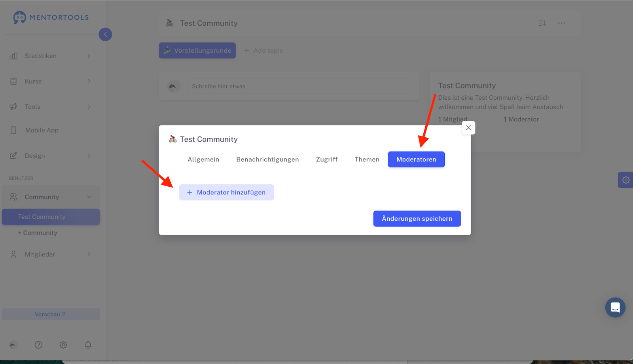The height and width of the screenshot is (364, 633).
Task: Switch to the Benachrichtigungen tab
Action: (267, 159)
